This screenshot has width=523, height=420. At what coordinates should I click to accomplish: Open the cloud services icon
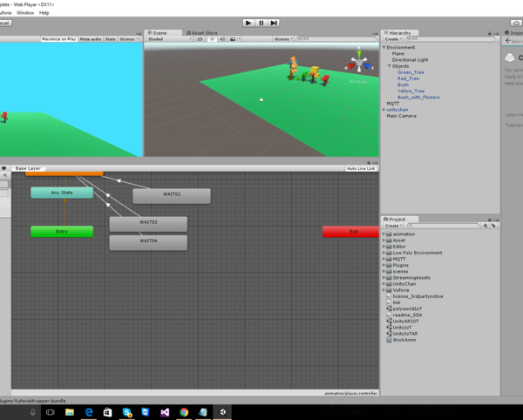516,23
